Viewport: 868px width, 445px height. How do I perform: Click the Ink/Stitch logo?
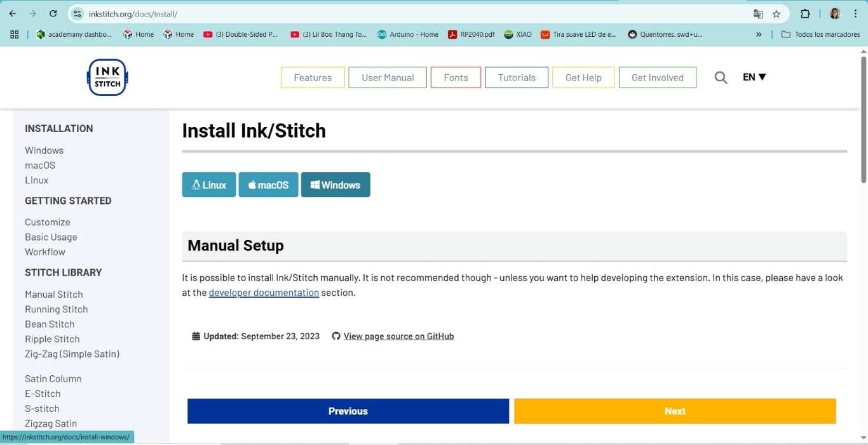107,77
